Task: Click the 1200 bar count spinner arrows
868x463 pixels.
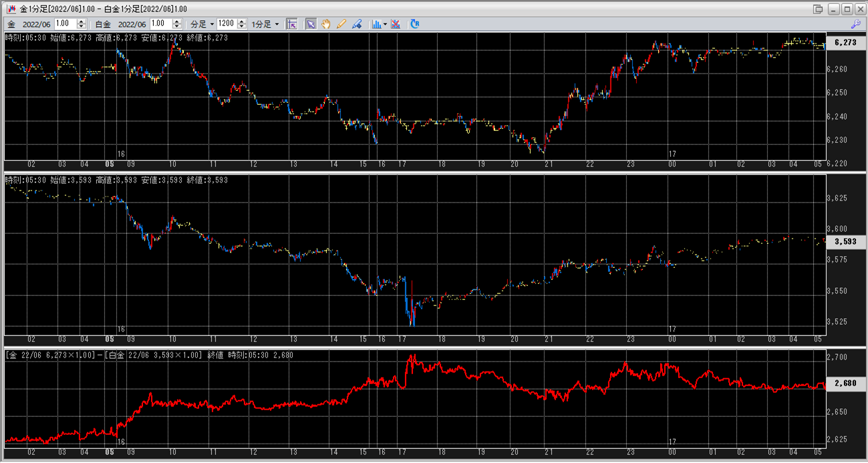Action: click(241, 24)
